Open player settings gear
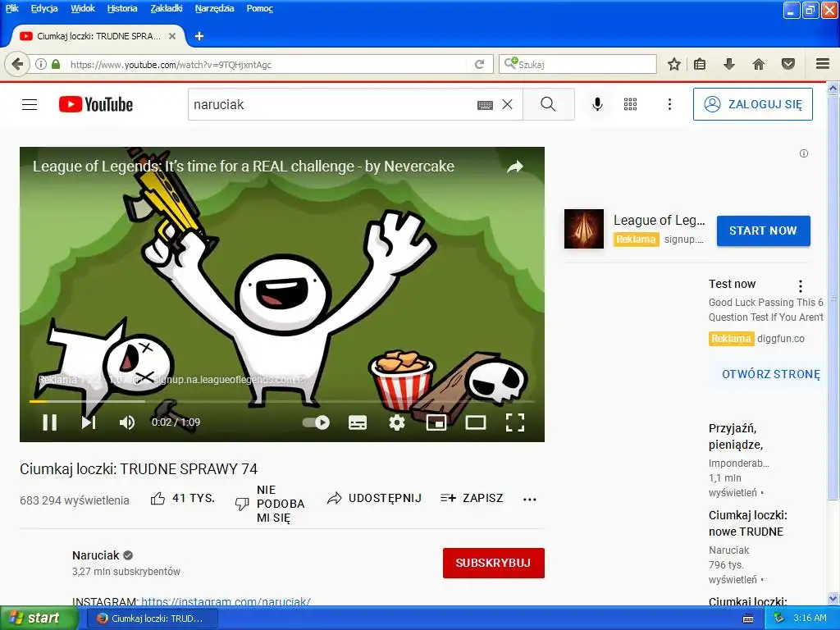Image resolution: width=840 pixels, height=630 pixels. (x=397, y=422)
